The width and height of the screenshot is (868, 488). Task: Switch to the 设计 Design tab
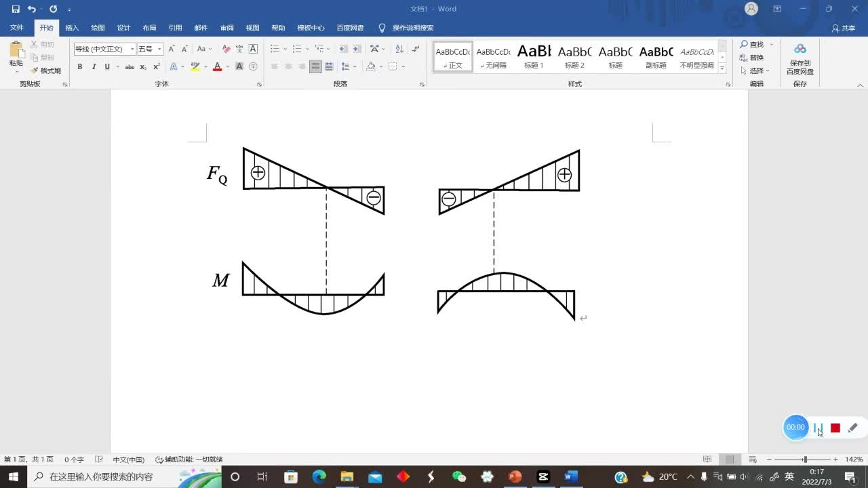click(123, 28)
